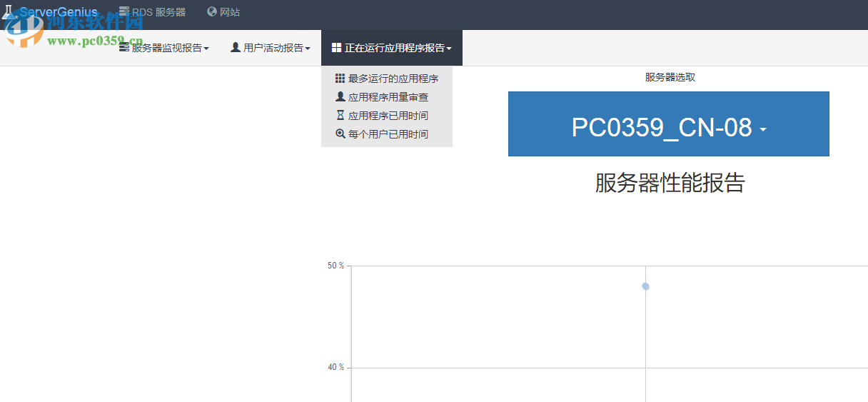The height and width of the screenshot is (402, 868).
Task: Click the 40 % axis label
Action: [335, 367]
